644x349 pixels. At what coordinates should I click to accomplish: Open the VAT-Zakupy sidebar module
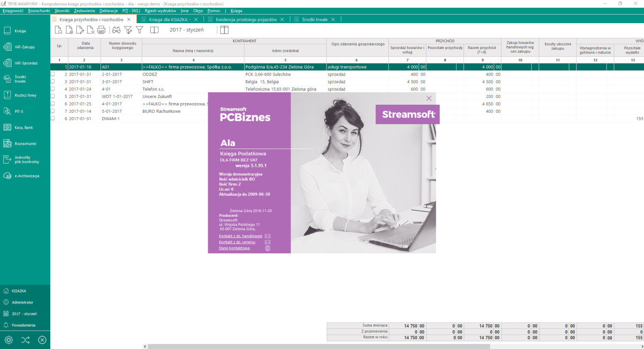click(20, 47)
